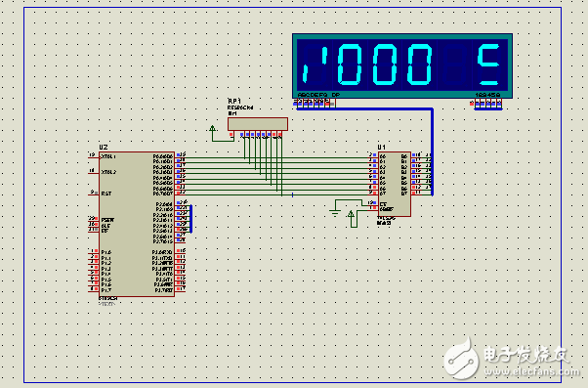Select the U2 microcontroller chip body
The width and height of the screenshot is (588, 388).
[137, 224]
